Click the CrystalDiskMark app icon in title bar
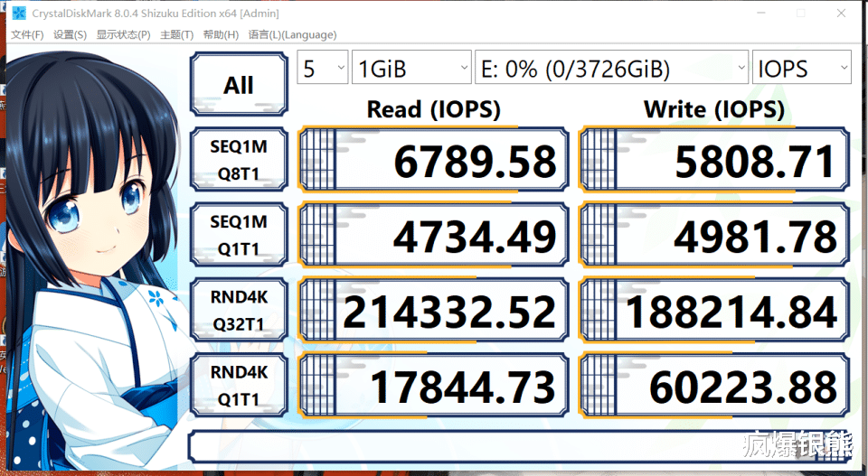Viewport: 868px width, 476px height. 19,13
